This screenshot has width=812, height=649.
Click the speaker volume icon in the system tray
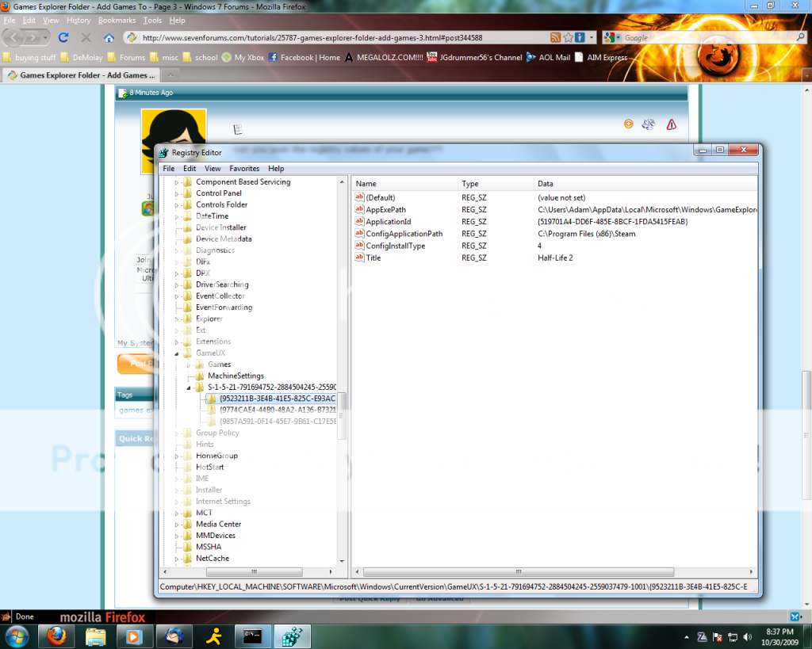pos(746,636)
